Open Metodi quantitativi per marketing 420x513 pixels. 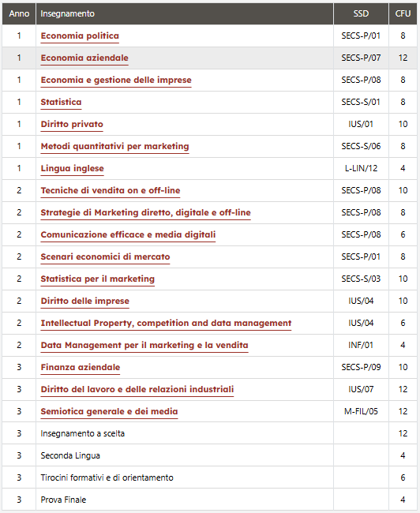tap(114, 146)
